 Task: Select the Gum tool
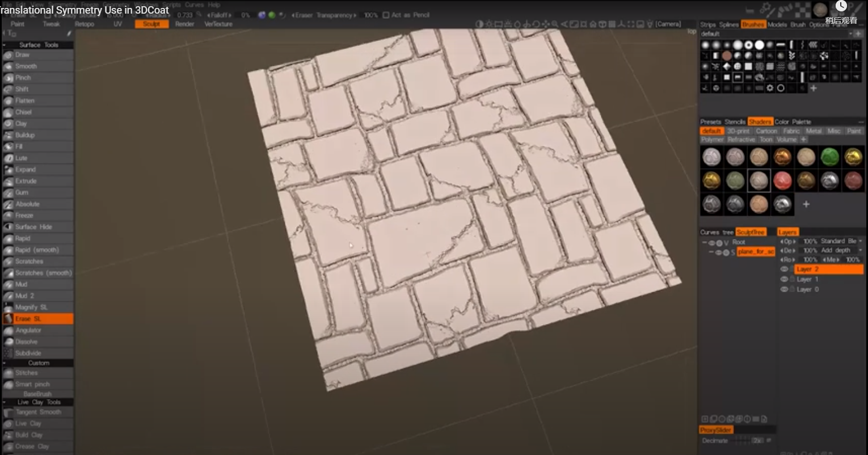37,192
